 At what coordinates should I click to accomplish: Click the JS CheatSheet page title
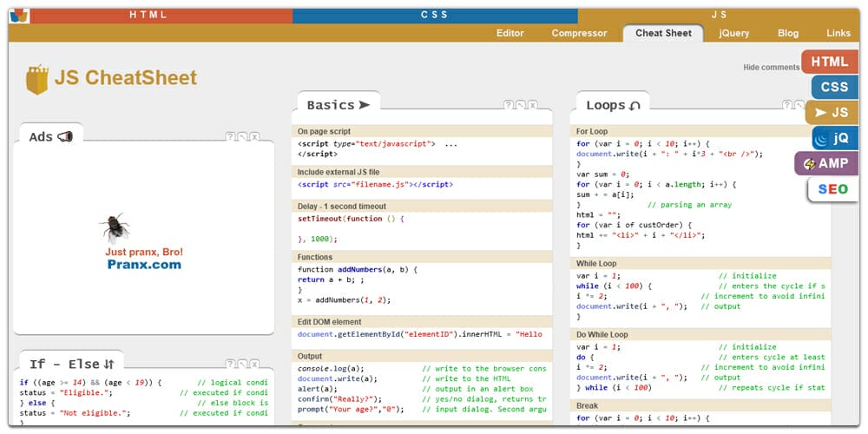[126, 77]
